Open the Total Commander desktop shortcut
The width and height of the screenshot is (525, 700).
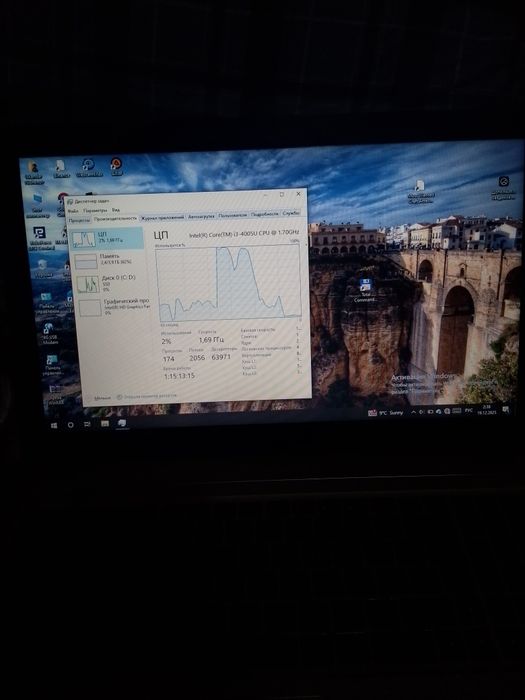366,290
